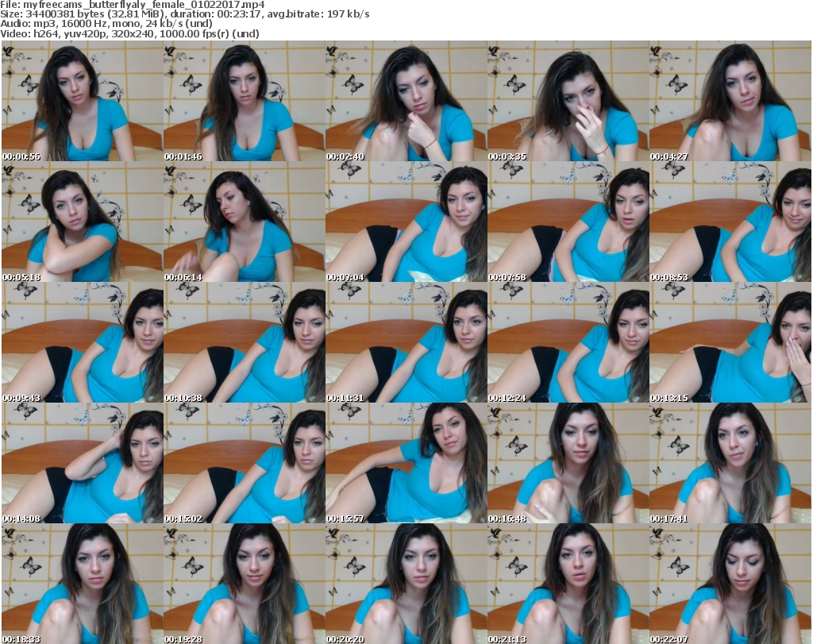
Task: Open the thumbnail stamped 00:00:56
Action: [82, 101]
